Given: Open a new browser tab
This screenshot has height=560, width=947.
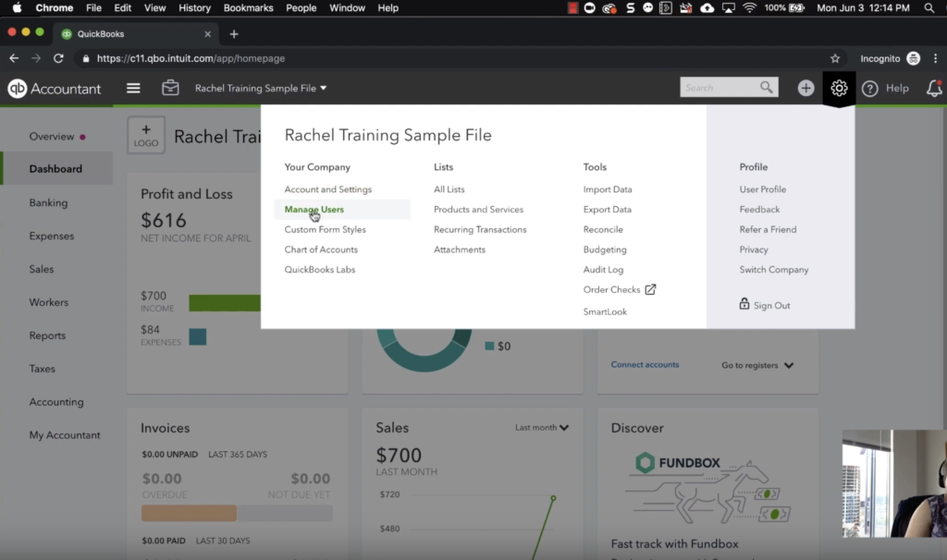Looking at the screenshot, I should point(234,34).
